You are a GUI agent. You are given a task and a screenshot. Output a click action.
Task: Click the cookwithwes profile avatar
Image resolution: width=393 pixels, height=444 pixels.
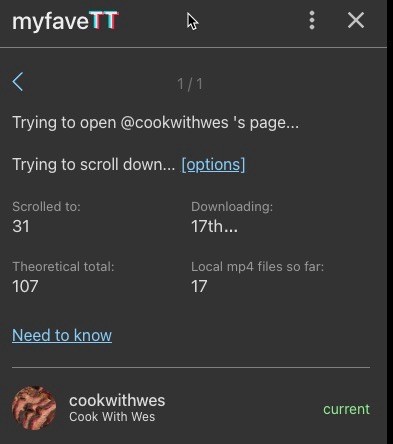click(x=34, y=408)
